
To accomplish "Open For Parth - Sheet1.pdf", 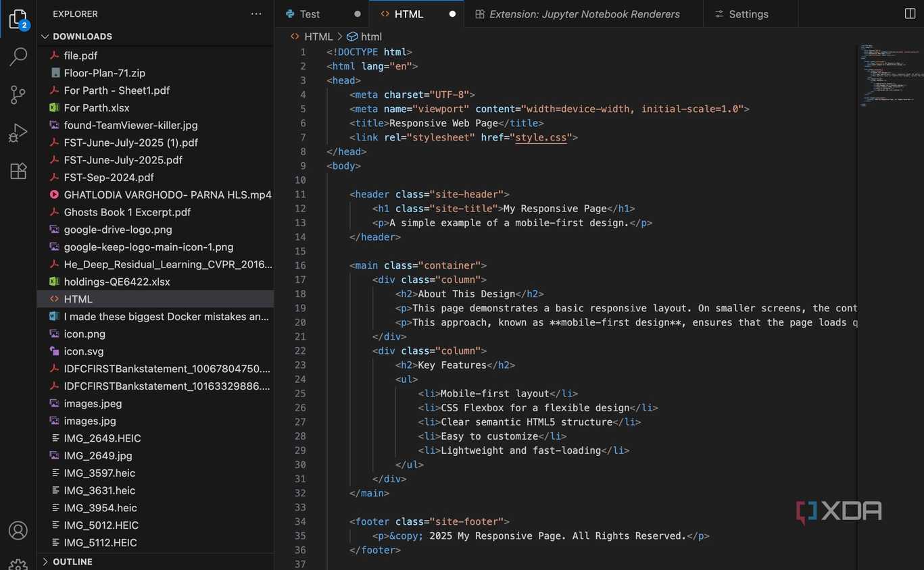I will click(x=155, y=90).
